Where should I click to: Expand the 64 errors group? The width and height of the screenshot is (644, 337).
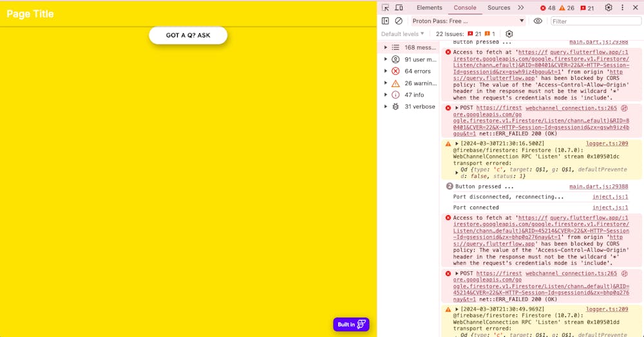pos(385,71)
